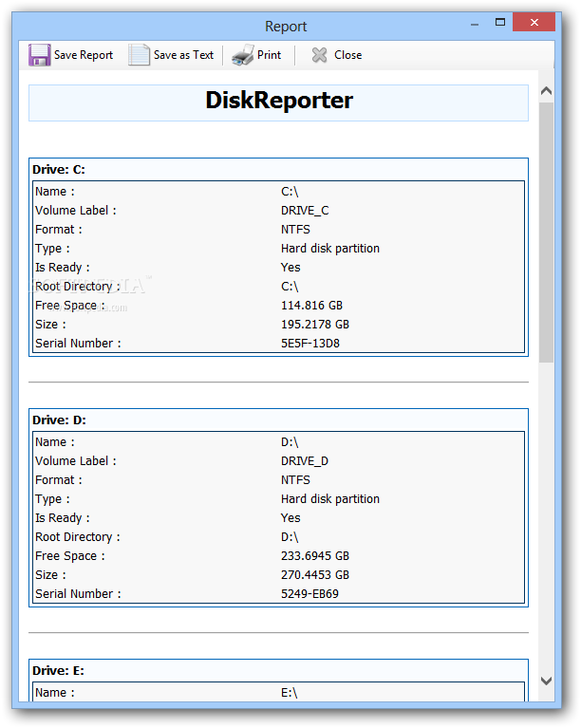Click the serial number 5249-EB69

point(309,594)
